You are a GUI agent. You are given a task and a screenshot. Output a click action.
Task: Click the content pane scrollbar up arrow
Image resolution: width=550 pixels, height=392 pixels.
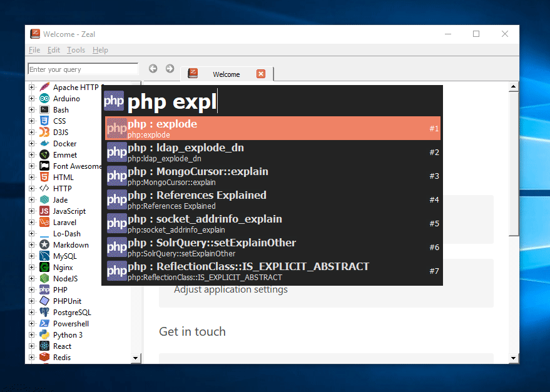(514, 86)
